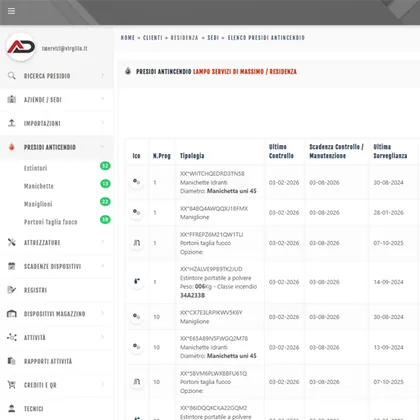Click the Attrezzature tools icon

(x=12, y=242)
